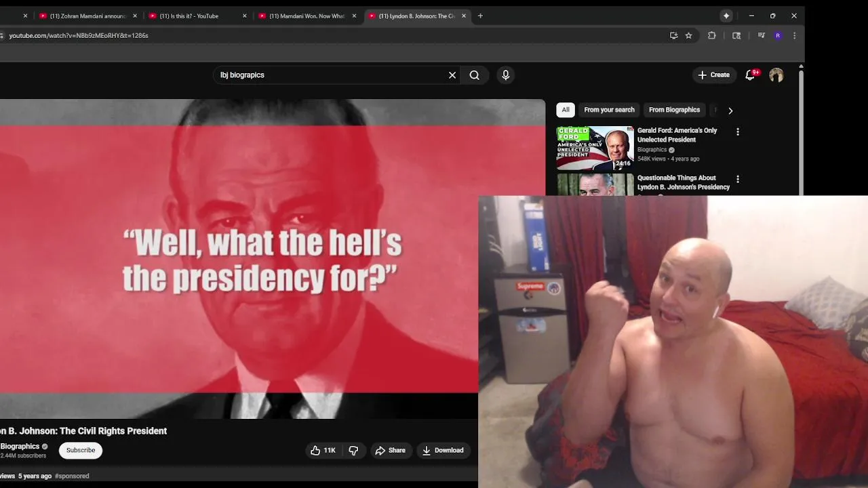This screenshot has width=868, height=488.
Task: Close the Zohran Mamdani tab
Action: coord(135,16)
